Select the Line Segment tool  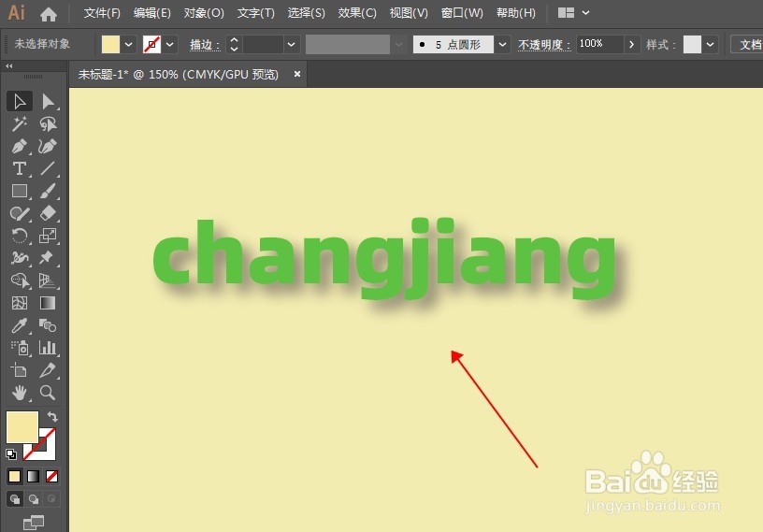[48, 169]
